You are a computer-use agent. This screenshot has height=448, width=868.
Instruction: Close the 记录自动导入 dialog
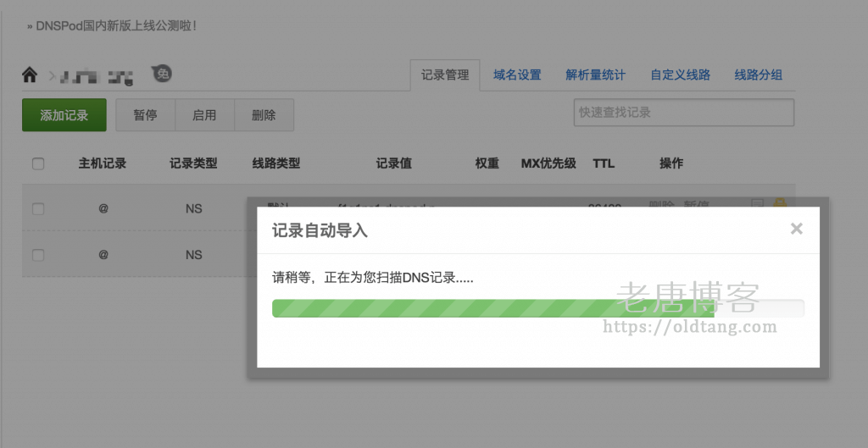pos(796,229)
